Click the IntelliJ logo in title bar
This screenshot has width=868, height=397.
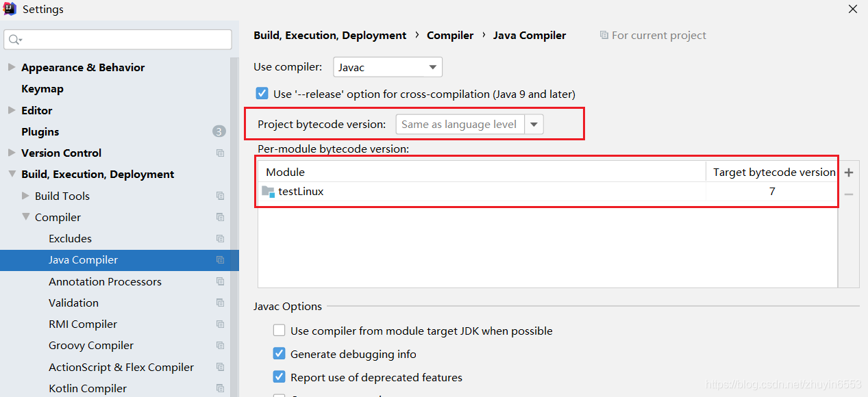tap(10, 9)
